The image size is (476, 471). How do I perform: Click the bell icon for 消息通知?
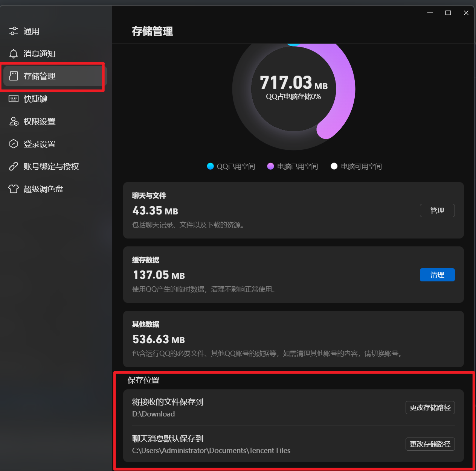[x=14, y=53]
